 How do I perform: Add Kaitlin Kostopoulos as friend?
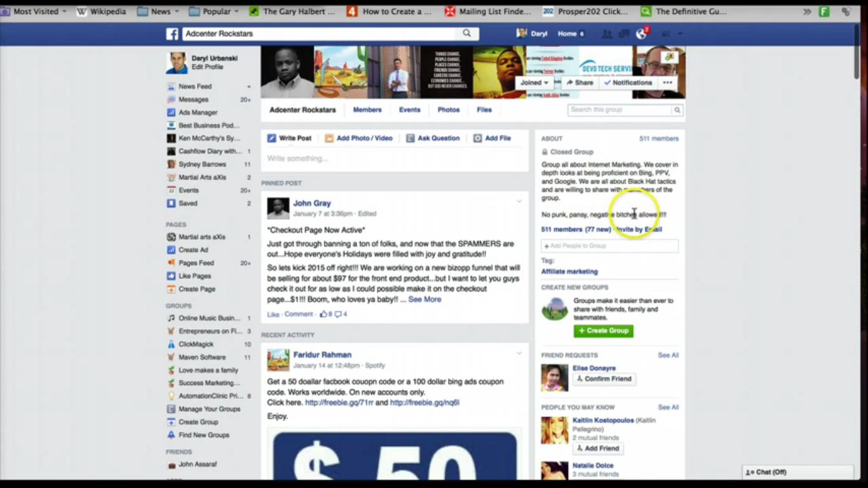pos(598,449)
